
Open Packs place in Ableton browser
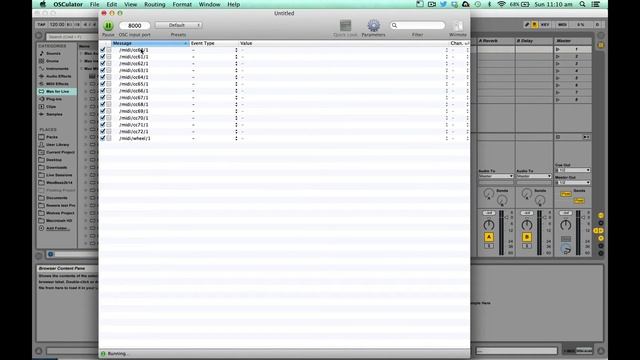(52, 137)
